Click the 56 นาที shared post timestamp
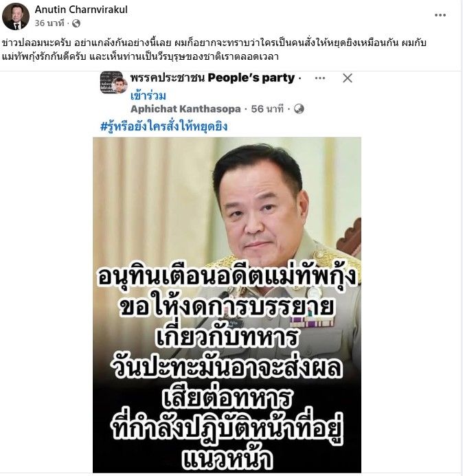The width and height of the screenshot is (463, 476). [267, 109]
